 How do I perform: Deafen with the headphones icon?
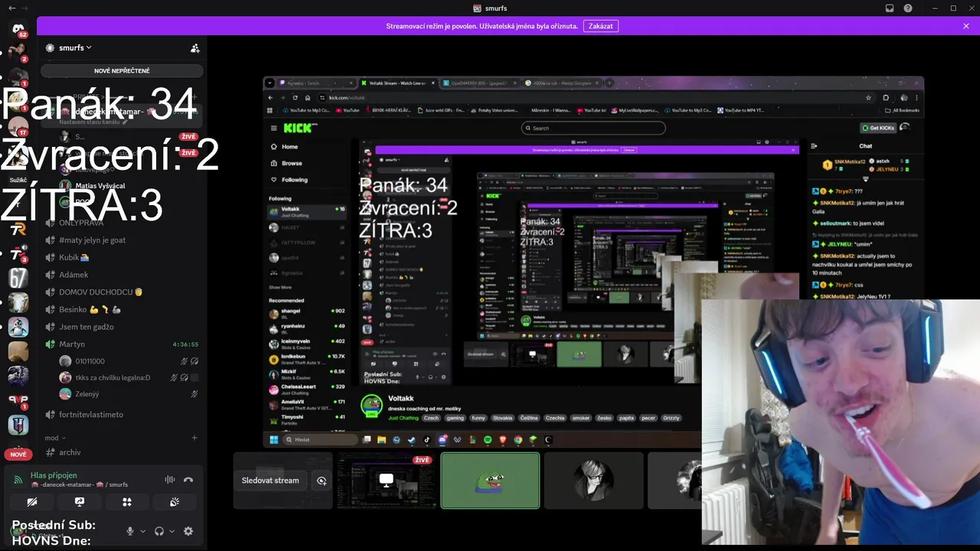tap(159, 531)
